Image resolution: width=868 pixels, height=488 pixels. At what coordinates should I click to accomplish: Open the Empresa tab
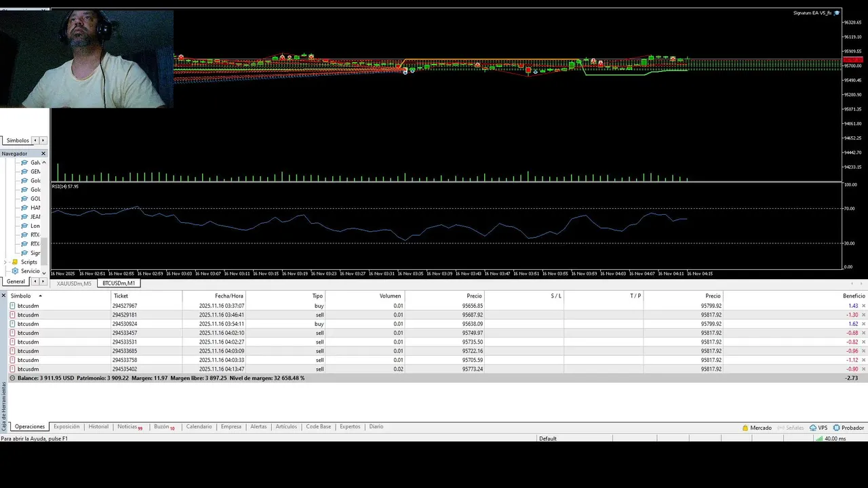pyautogui.click(x=231, y=427)
